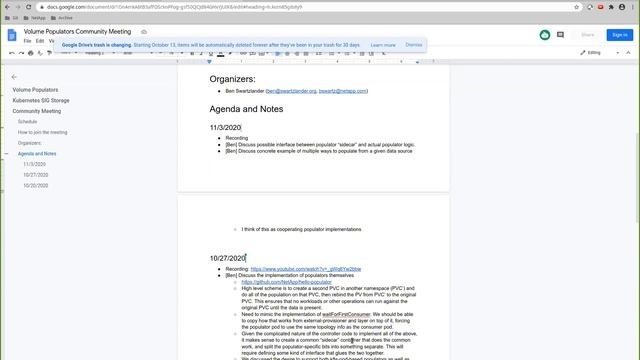Print the document using printer icon
This screenshot has width=640, height=360.
pos(31,53)
